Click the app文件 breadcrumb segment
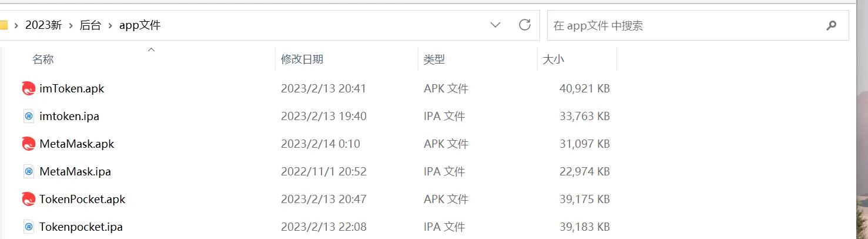868x239 pixels. coord(140,25)
